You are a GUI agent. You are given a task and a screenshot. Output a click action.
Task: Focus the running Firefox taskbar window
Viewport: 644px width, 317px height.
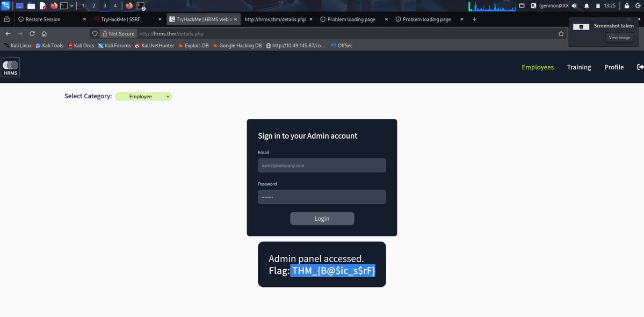point(129,6)
